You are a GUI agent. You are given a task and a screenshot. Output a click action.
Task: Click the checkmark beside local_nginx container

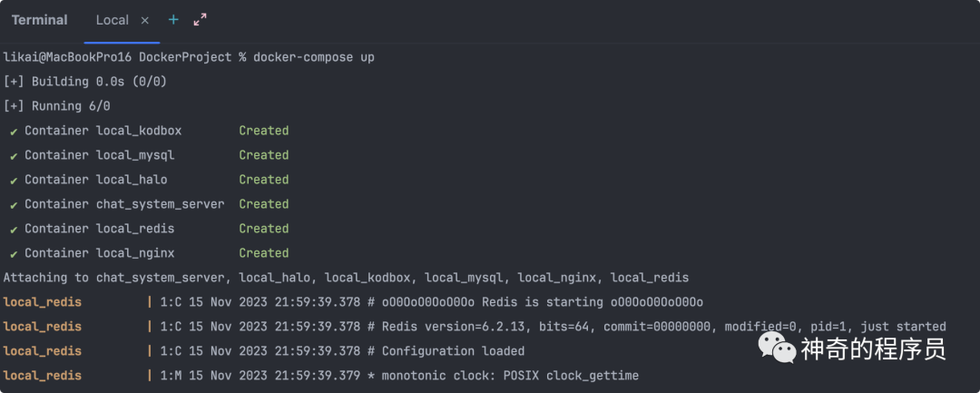(x=14, y=253)
